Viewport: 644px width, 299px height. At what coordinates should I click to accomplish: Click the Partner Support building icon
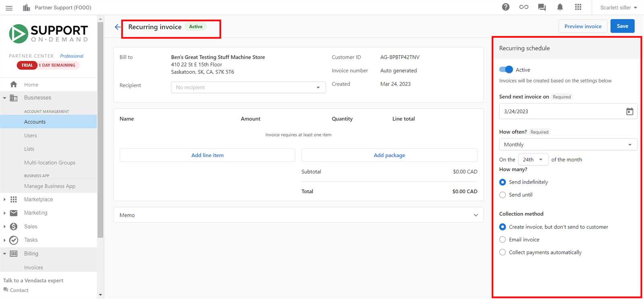tap(27, 8)
